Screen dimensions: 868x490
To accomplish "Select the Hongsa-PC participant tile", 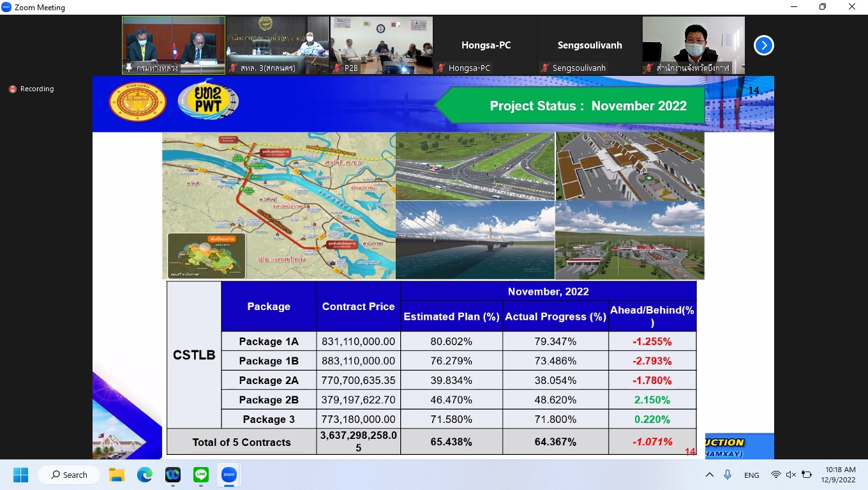I will [486, 45].
